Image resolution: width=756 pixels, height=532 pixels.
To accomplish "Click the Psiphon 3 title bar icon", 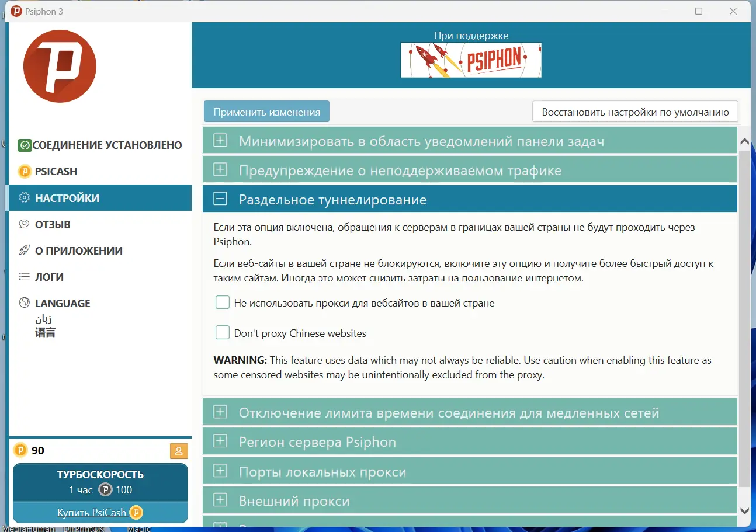I will click(16, 11).
